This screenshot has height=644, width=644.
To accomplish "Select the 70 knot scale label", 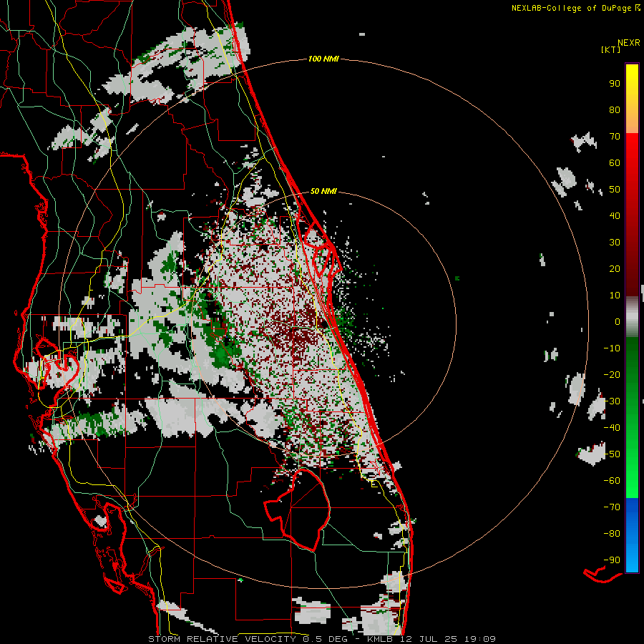I will 615,137.
